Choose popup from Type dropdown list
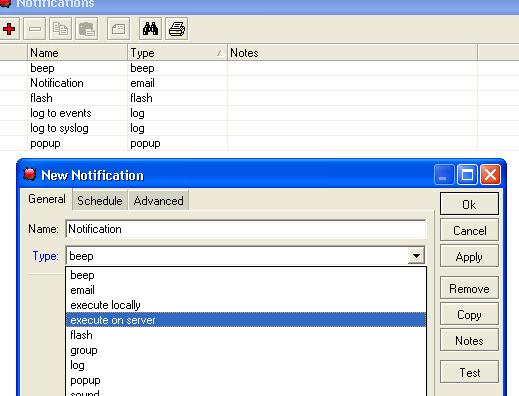The width and height of the screenshot is (519, 396). (x=246, y=380)
